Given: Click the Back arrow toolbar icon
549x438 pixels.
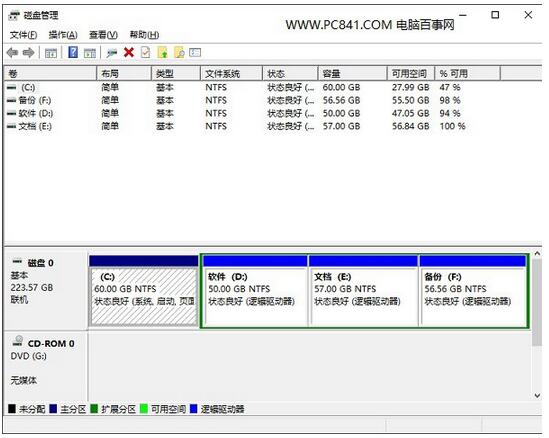Looking at the screenshot, I should click(12, 53).
